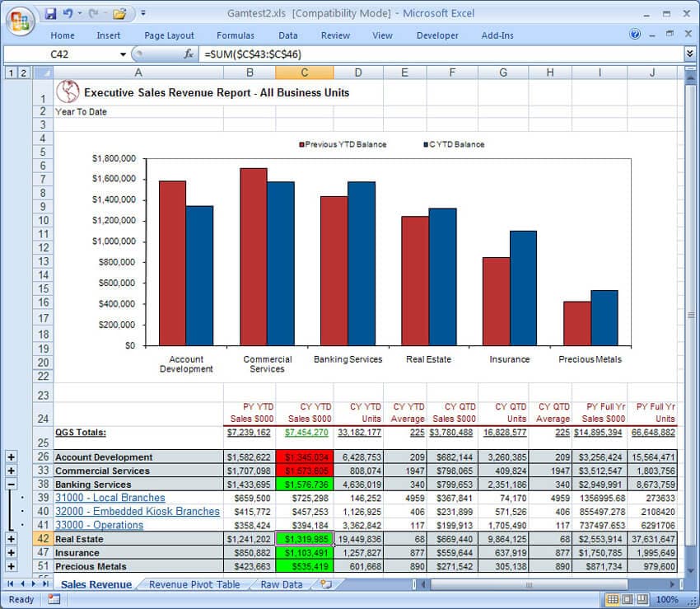The width and height of the screenshot is (700, 609).
Task: Open the 33000 - Operations link
Action: tap(99, 525)
